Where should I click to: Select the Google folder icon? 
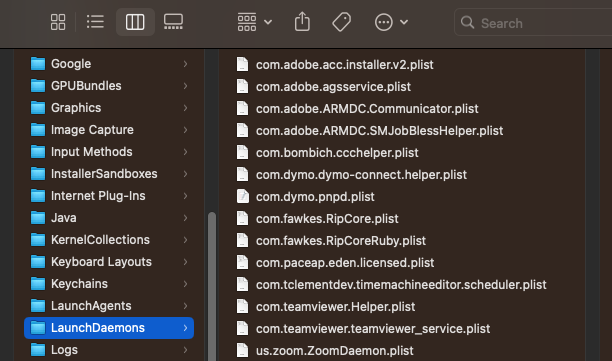click(x=38, y=64)
